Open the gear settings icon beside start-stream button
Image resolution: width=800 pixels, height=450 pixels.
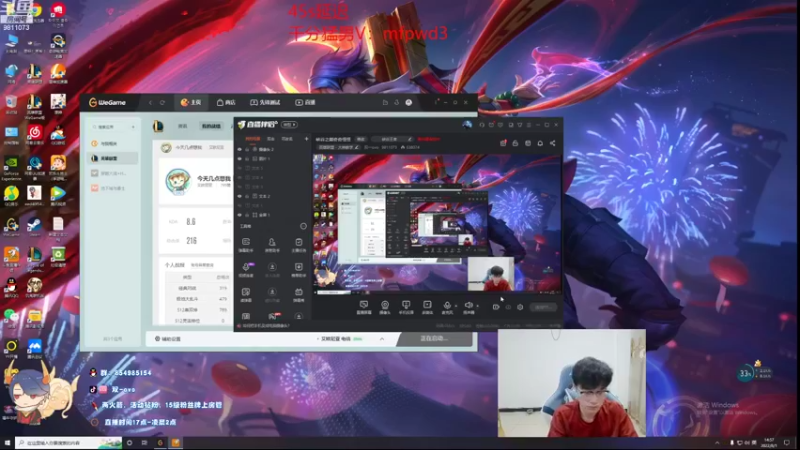[x=520, y=307]
